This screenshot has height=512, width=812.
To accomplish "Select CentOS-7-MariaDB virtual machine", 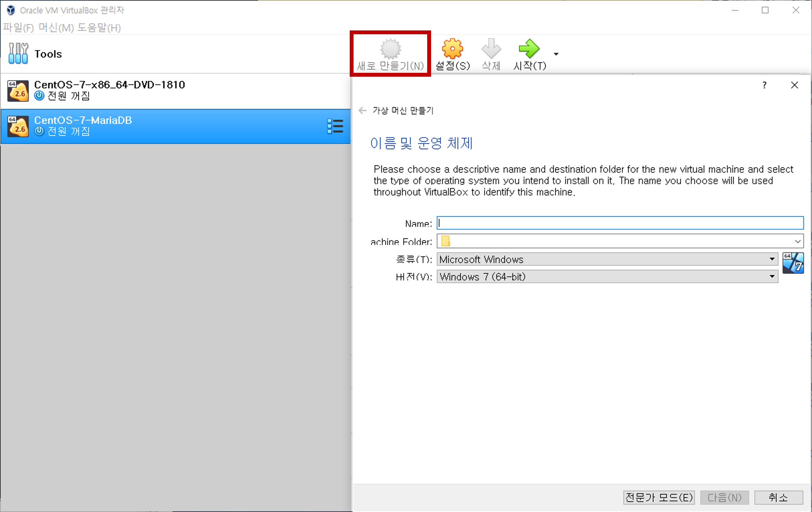I will point(175,126).
